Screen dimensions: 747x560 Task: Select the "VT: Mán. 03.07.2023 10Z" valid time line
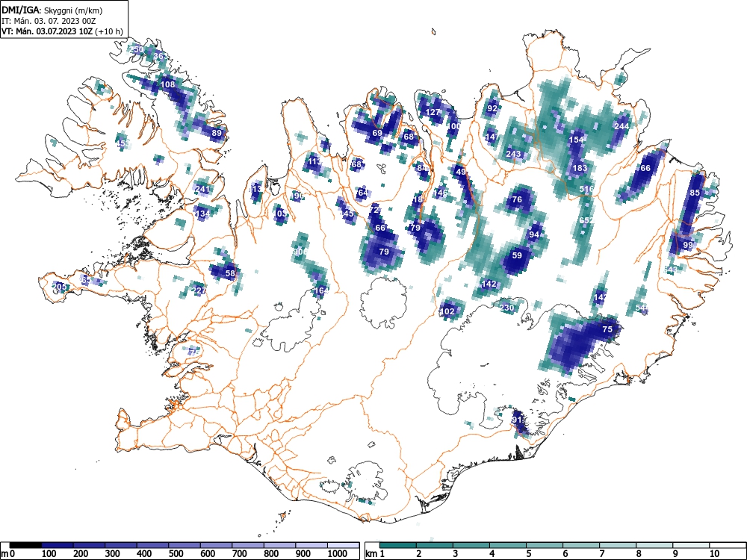coord(47,31)
